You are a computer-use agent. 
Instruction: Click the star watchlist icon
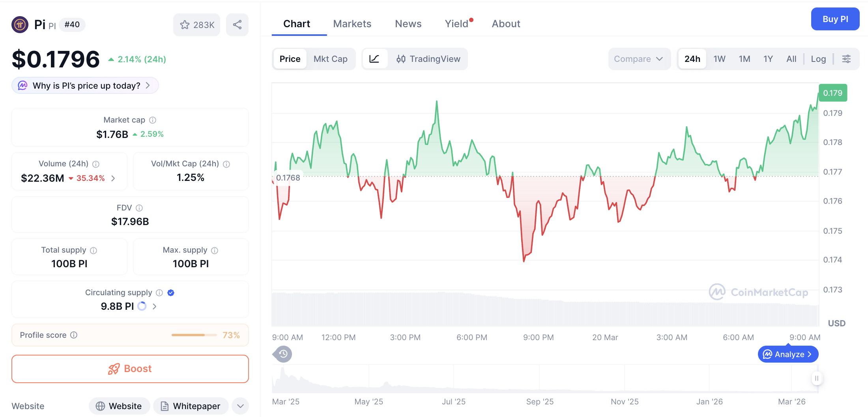(185, 24)
